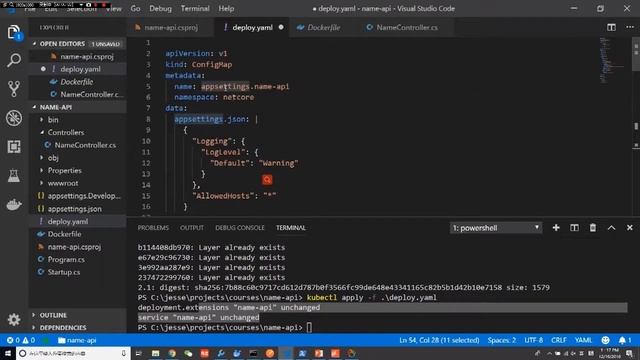The image size is (640, 360).
Task: Change file encoding UTF-8
Action: 533,340
